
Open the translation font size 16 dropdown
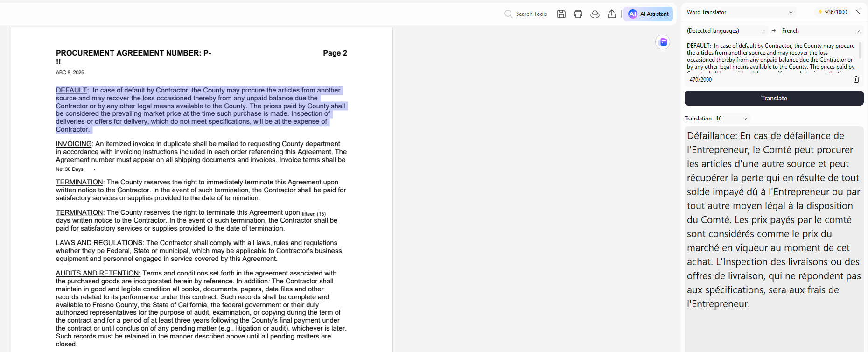[x=731, y=119]
